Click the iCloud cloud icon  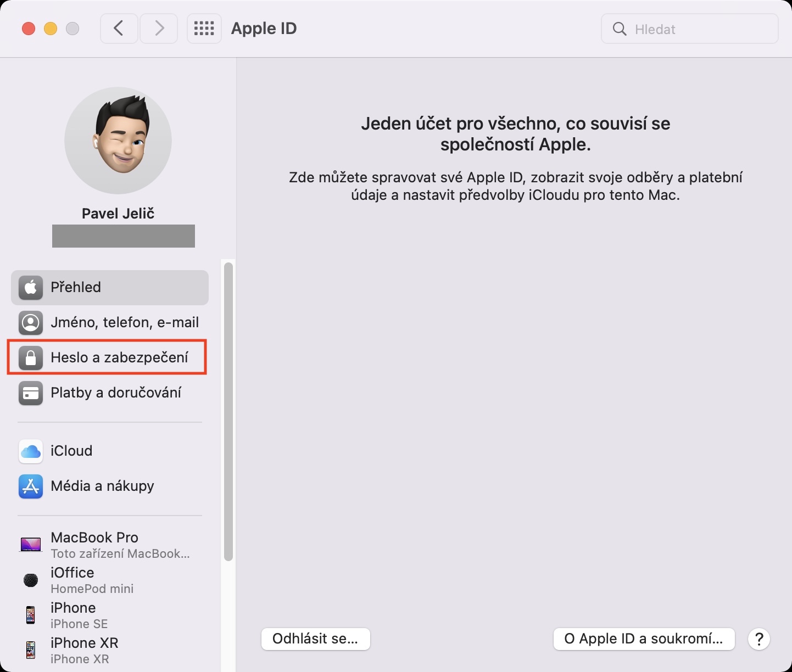(31, 451)
